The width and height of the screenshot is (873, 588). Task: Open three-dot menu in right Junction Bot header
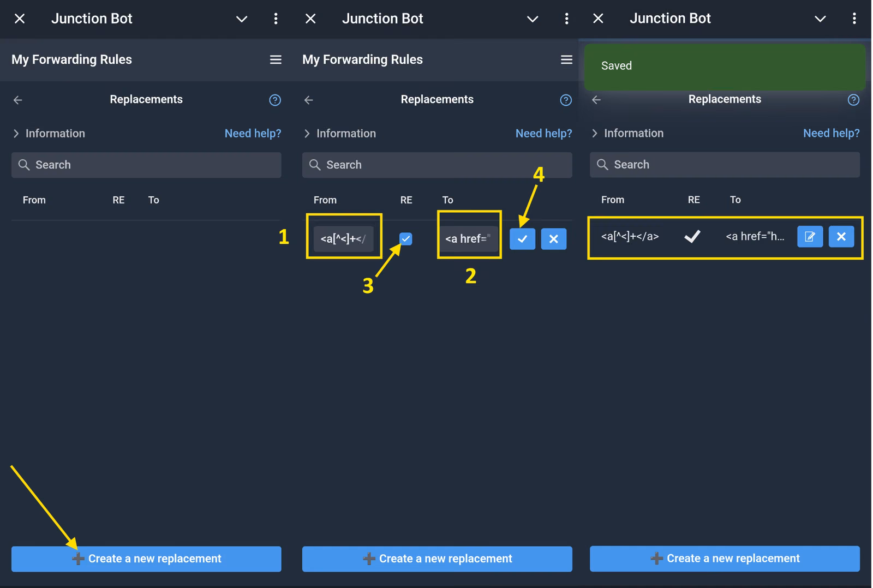coord(854,19)
